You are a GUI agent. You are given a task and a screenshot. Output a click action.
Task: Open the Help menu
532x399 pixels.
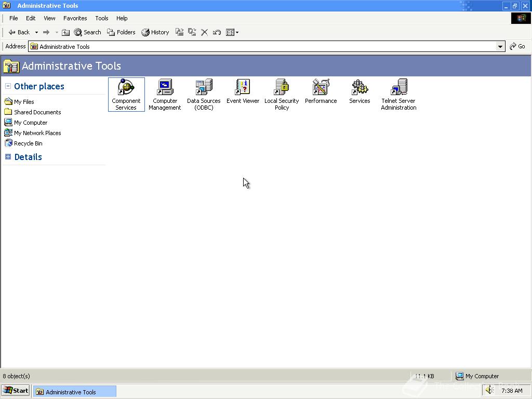[122, 18]
